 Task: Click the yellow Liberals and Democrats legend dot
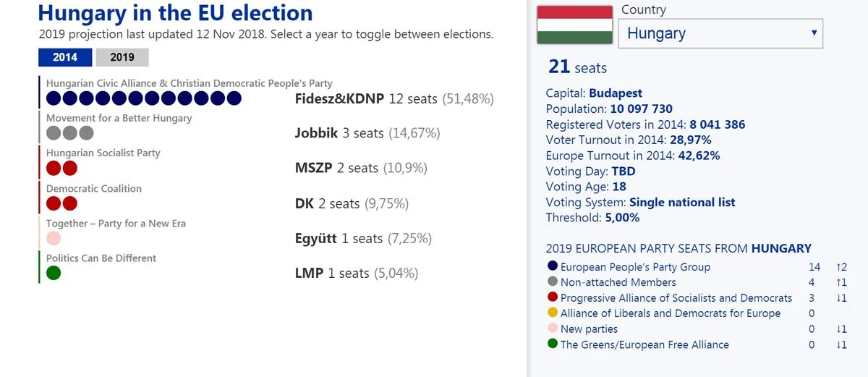coord(553,313)
